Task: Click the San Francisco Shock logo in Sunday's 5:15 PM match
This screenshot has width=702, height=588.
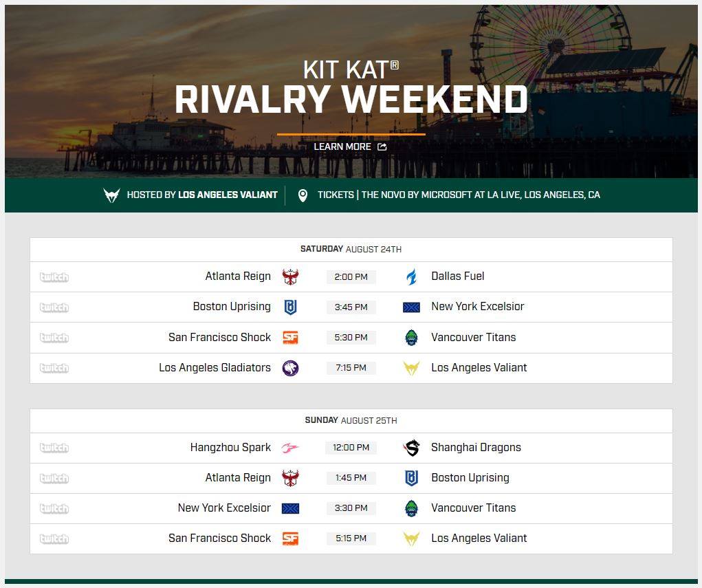Action: tap(290, 538)
